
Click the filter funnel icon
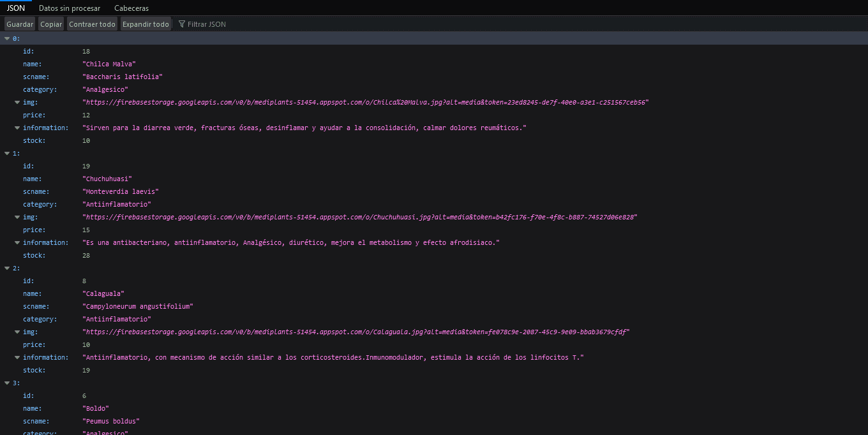182,24
